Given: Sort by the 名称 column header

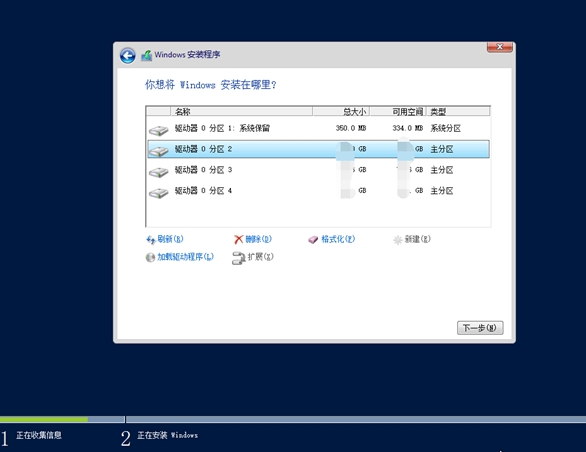Looking at the screenshot, I should [x=241, y=111].
